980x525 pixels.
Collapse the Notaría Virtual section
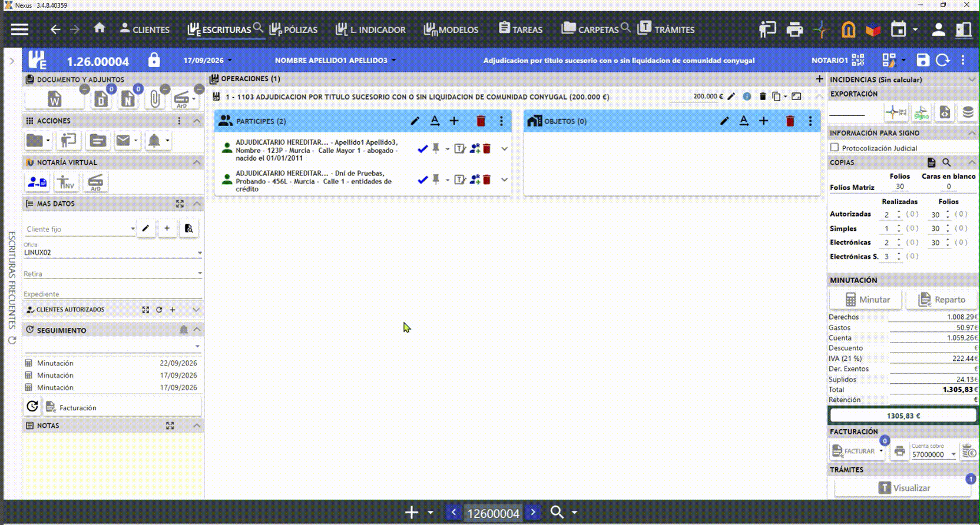(197, 162)
